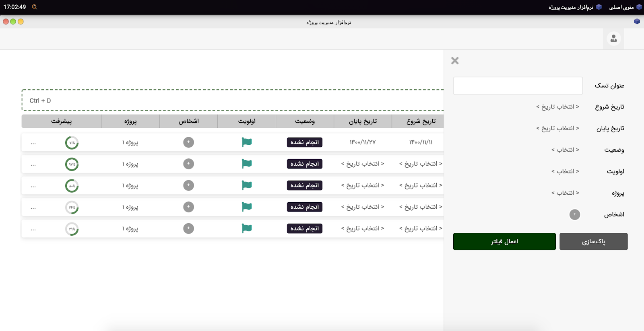Click the priority flag in the 71% row

tap(247, 142)
